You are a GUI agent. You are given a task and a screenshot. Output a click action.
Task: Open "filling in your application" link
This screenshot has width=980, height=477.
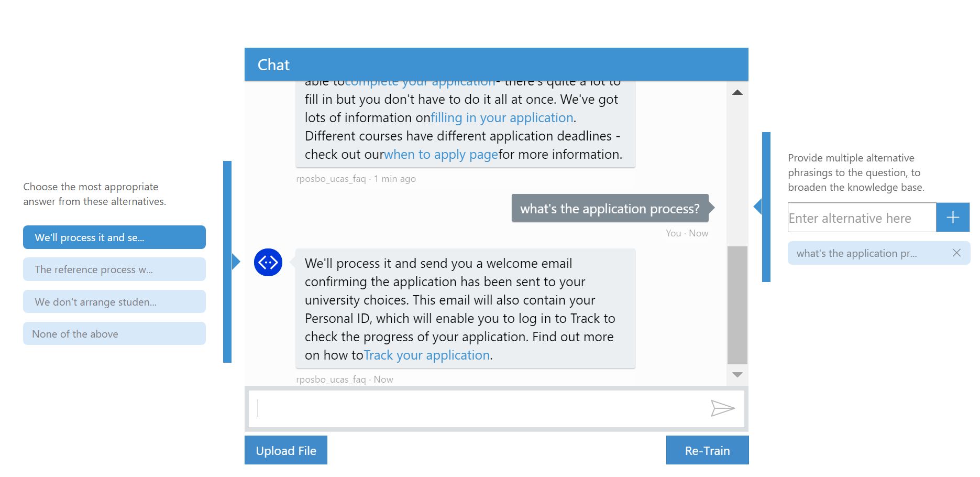click(x=502, y=118)
